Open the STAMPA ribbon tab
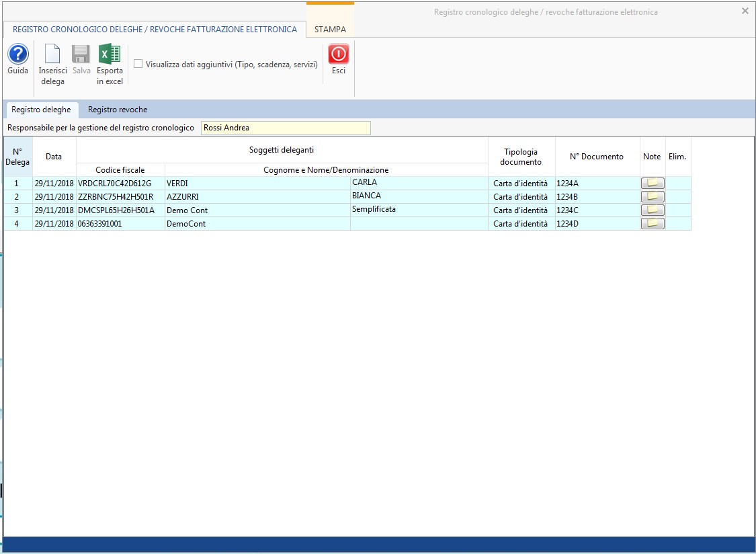This screenshot has height=554, width=756. click(330, 30)
